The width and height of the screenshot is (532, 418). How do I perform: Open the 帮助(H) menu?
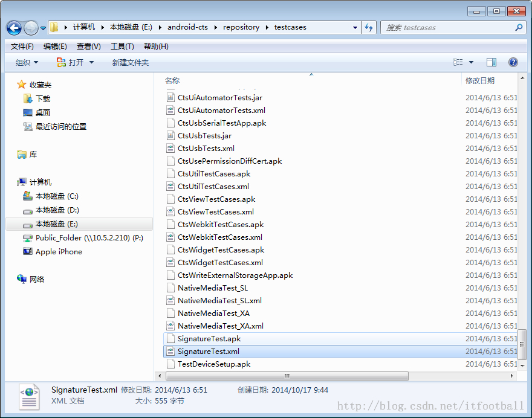pyautogui.click(x=156, y=47)
